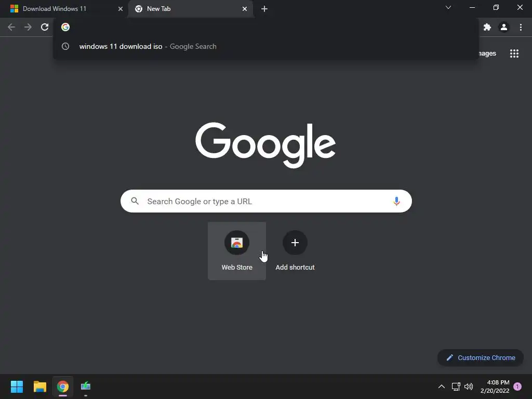Switch to the New Tab tab
Image resolution: width=532 pixels, height=399 pixels.
[190, 9]
